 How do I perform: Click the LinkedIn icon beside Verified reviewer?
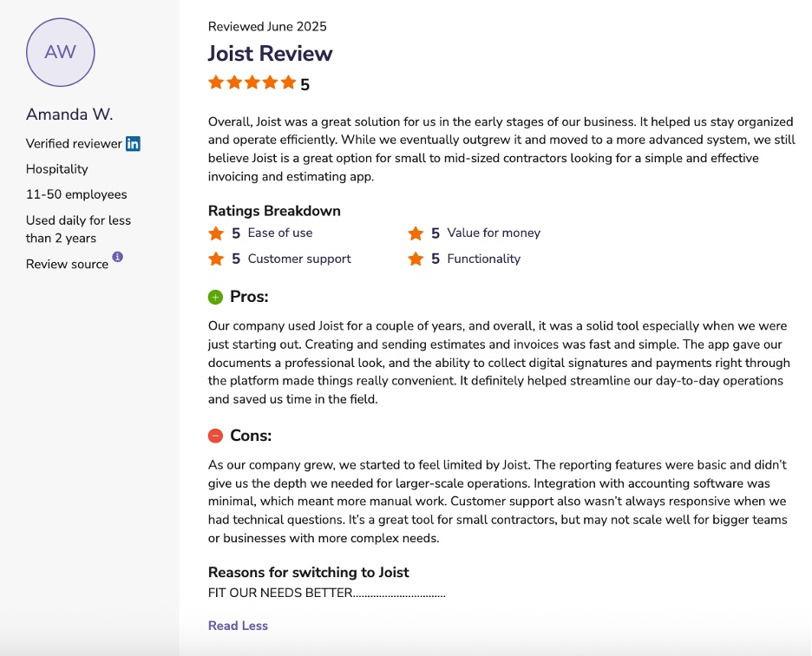[132, 143]
